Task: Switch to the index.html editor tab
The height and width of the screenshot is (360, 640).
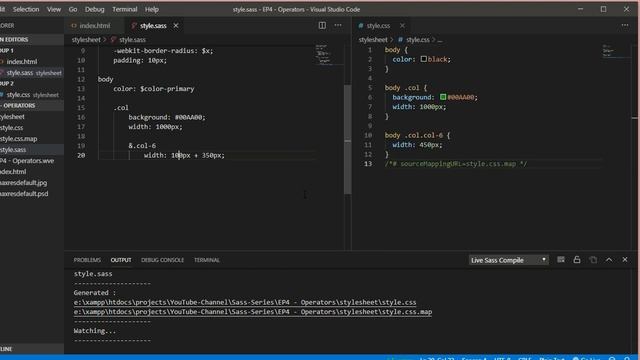Action: point(94,25)
